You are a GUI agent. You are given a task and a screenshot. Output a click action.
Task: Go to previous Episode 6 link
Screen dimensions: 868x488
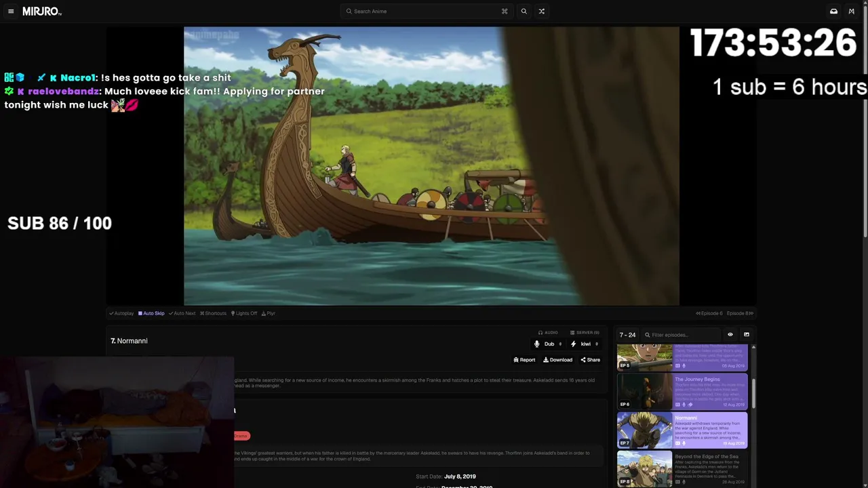pos(709,313)
